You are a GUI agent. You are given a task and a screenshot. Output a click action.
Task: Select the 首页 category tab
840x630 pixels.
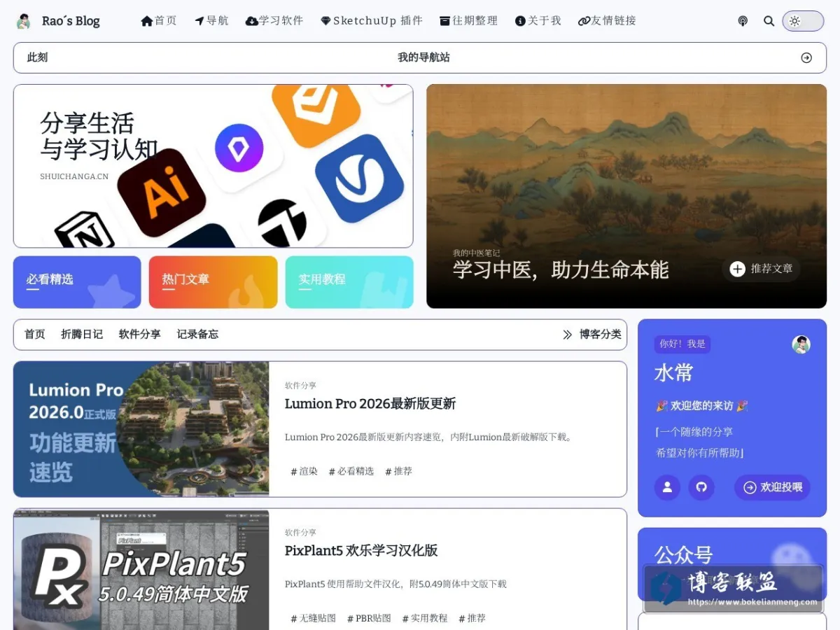tap(35, 335)
